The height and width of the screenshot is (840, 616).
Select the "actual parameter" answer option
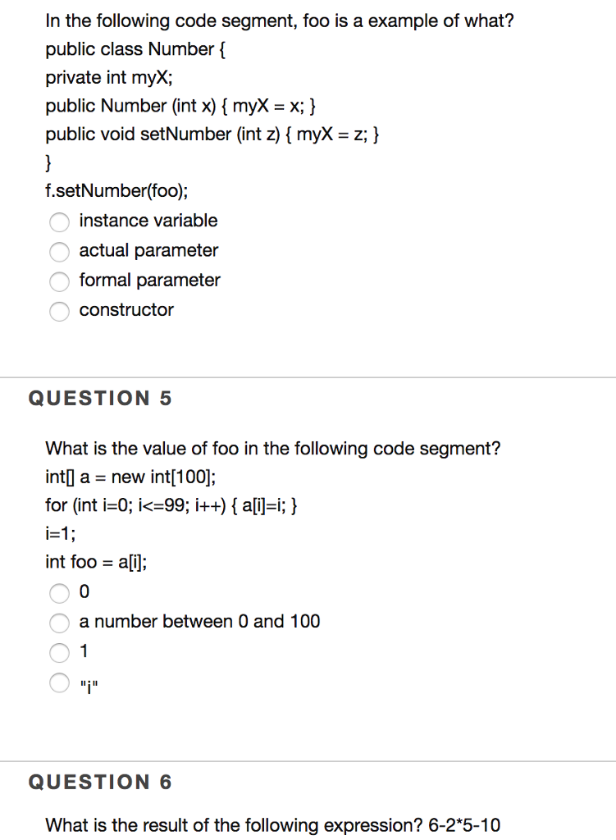pyautogui.click(x=59, y=252)
